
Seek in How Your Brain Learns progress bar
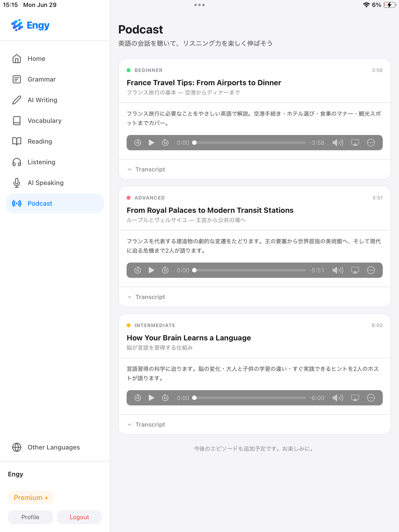pos(249,398)
